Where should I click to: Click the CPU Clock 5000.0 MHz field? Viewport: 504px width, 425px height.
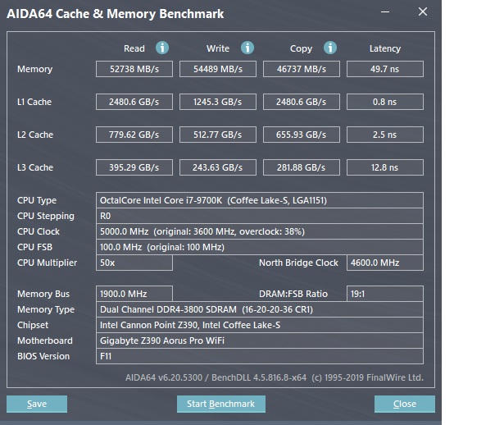point(259,231)
